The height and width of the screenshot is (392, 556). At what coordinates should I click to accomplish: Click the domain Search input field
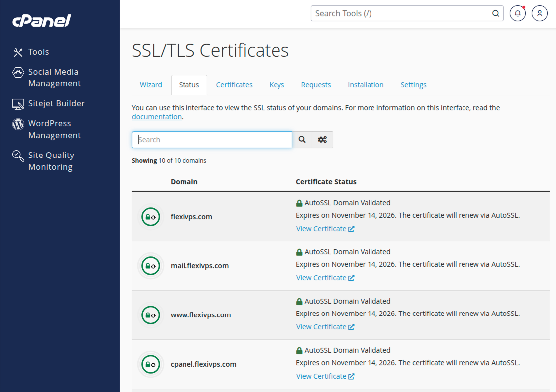212,140
